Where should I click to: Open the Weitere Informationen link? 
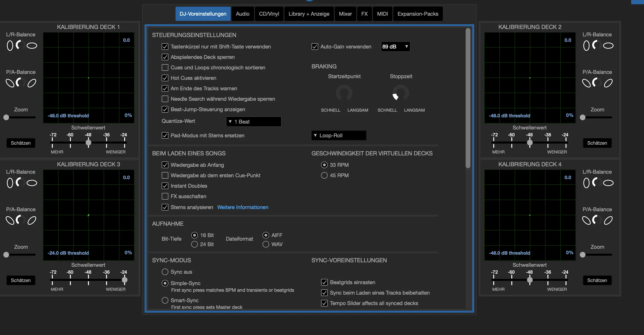click(x=243, y=207)
